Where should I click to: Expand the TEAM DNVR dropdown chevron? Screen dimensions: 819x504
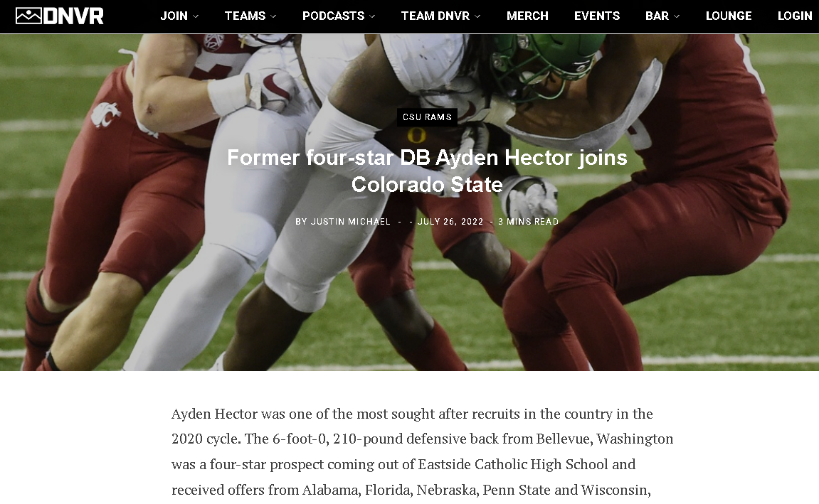click(x=477, y=16)
